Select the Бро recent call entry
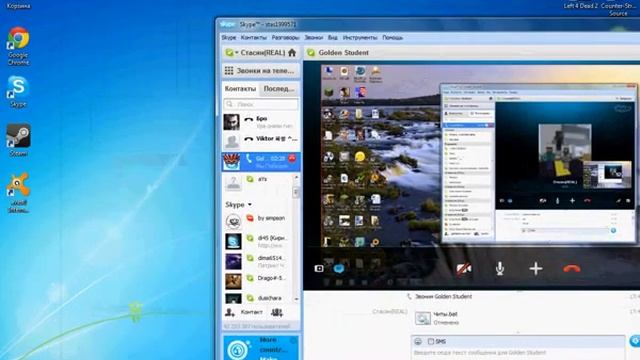 click(x=260, y=122)
